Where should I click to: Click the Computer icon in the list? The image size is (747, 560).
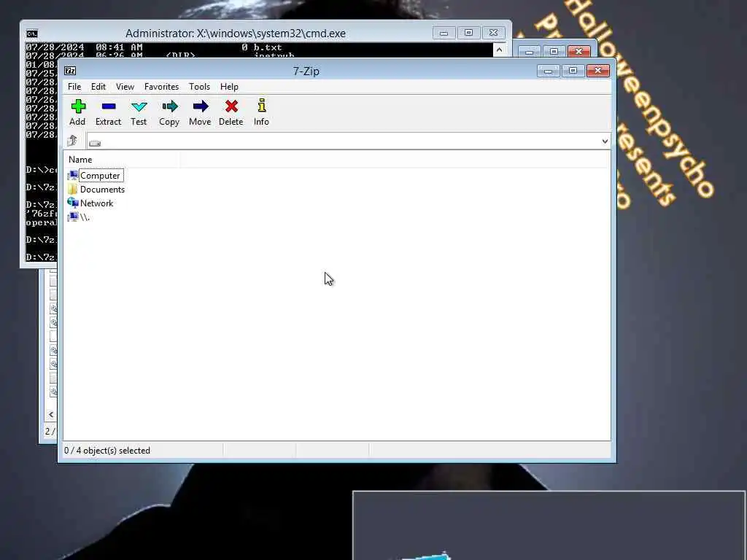(73, 175)
